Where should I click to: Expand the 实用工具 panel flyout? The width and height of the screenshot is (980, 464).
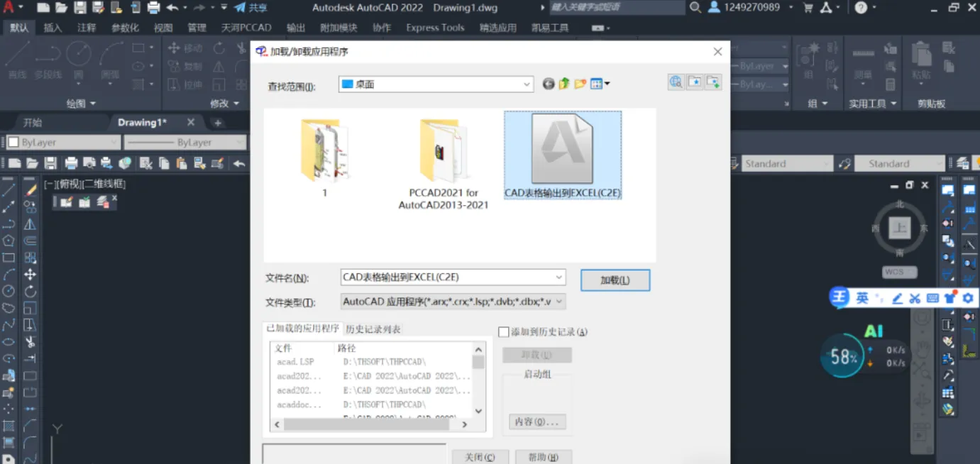click(x=872, y=104)
